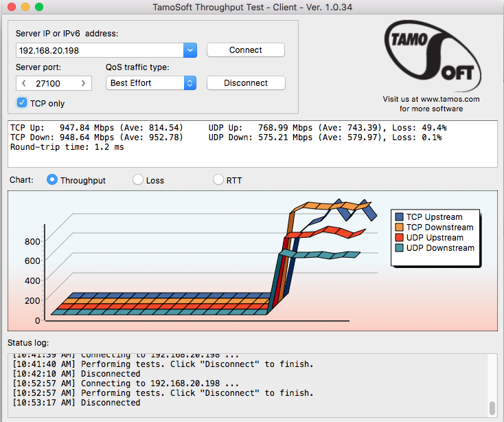The width and height of the screenshot is (504, 422).
Task: Click the TCP Up 947.84 Mbps reading
Action: coord(96,128)
